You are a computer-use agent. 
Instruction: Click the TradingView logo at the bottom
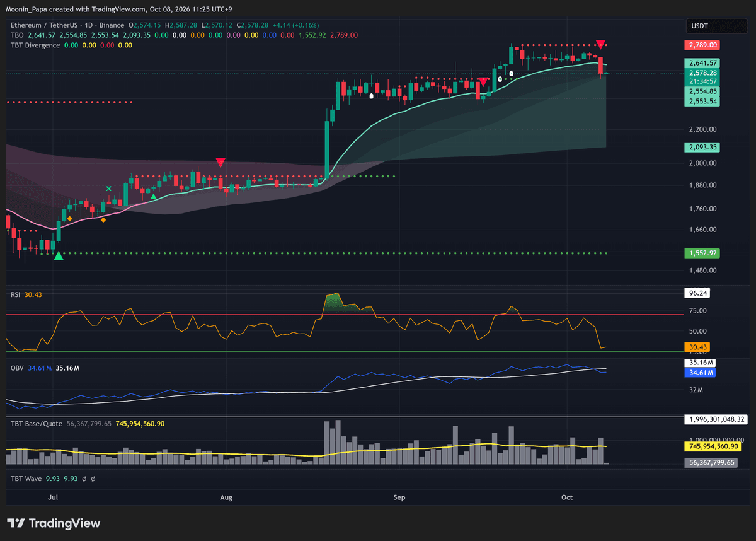click(54, 523)
